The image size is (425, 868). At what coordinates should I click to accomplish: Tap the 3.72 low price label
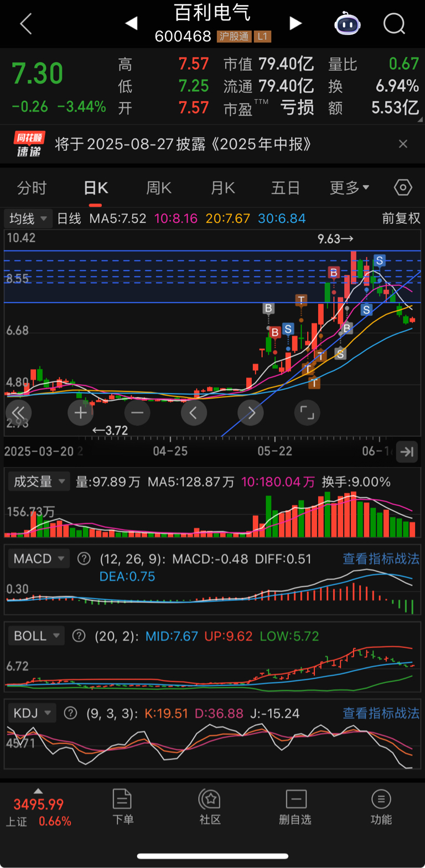pos(110,430)
